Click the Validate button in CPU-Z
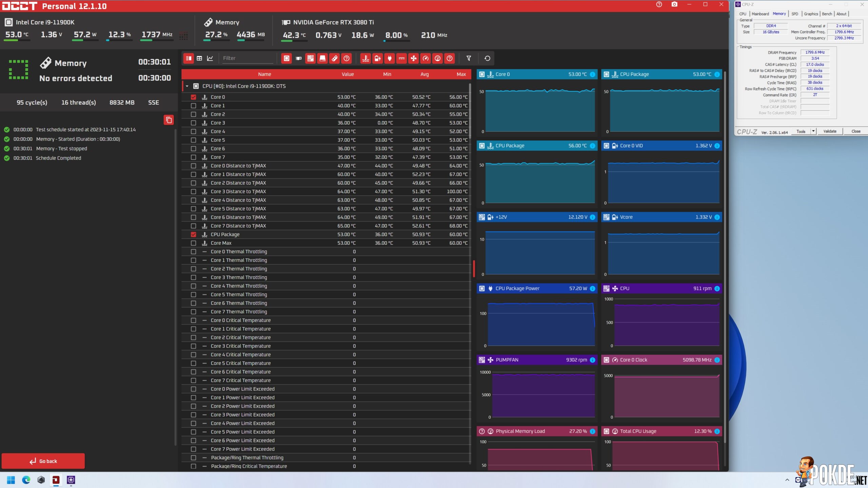The height and width of the screenshot is (488, 868). [830, 131]
